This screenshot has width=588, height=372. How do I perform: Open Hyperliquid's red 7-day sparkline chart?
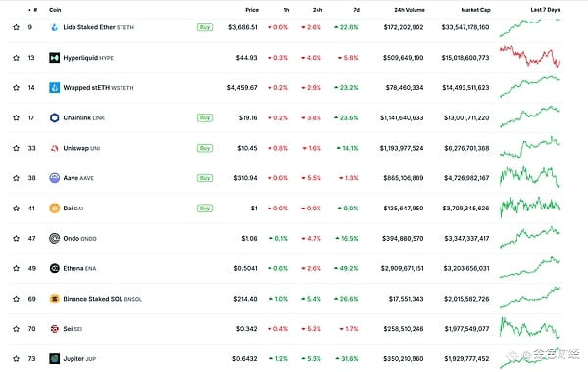pyautogui.click(x=529, y=57)
